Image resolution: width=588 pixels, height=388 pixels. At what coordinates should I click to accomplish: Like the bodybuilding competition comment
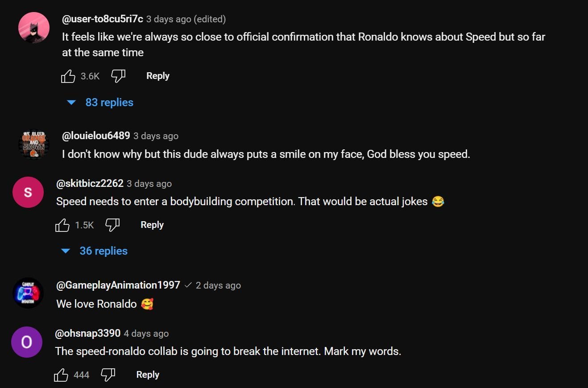(62, 225)
